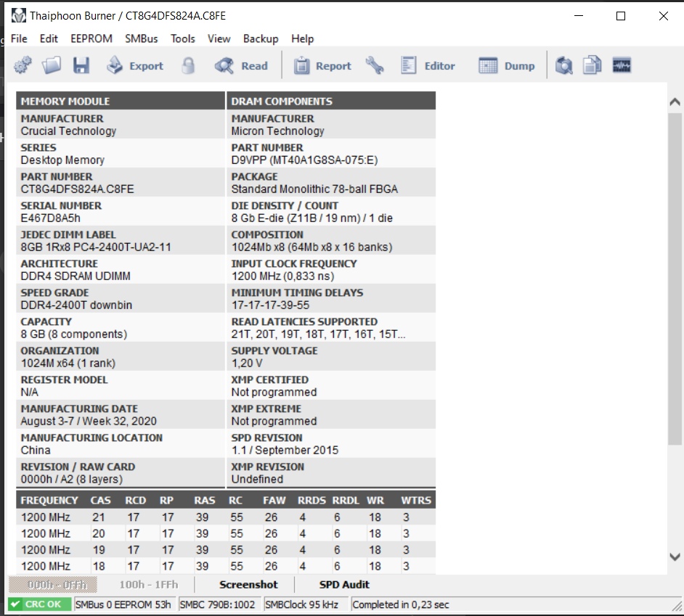The image size is (684, 616).
Task: Select part number CT8G4DFS824A.C8FE value
Action: pyautogui.click(x=77, y=189)
